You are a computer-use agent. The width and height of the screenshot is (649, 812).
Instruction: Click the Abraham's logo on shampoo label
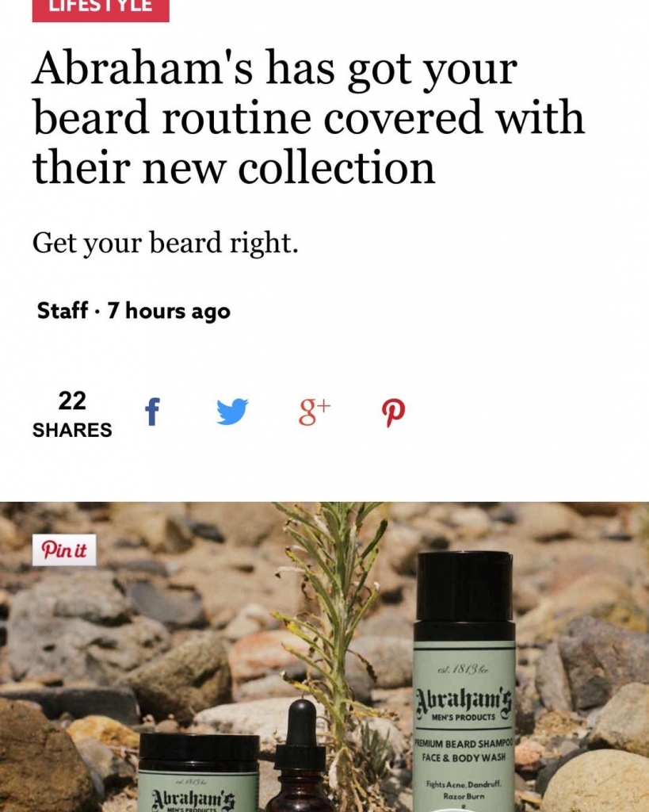(x=464, y=699)
